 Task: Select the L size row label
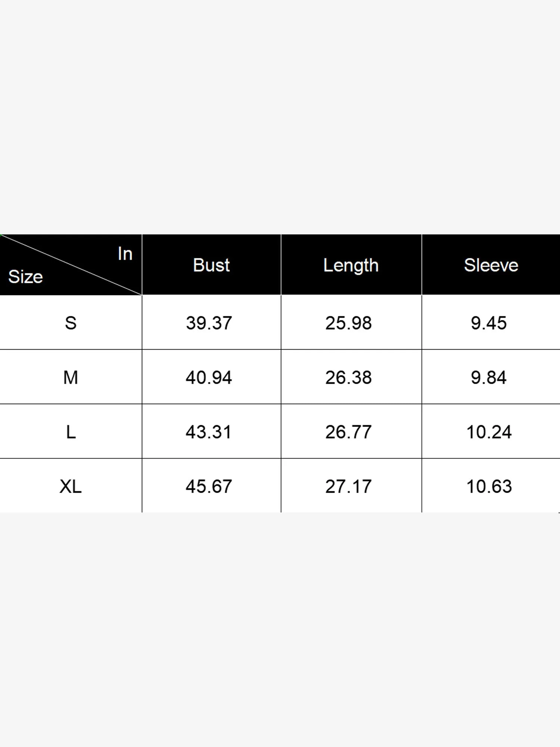(x=71, y=432)
